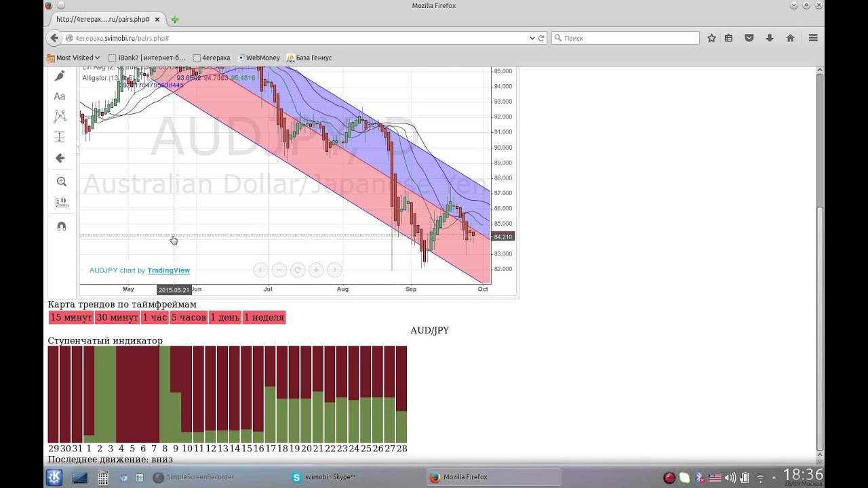The width and height of the screenshot is (868, 488).
Task: Click the 2015-05-21 date label on axis
Action: (174, 289)
